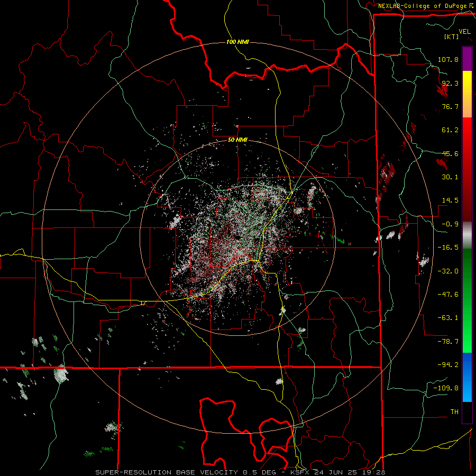Select the -78.7 scale value
This screenshot has height=476, width=476.
(448, 342)
